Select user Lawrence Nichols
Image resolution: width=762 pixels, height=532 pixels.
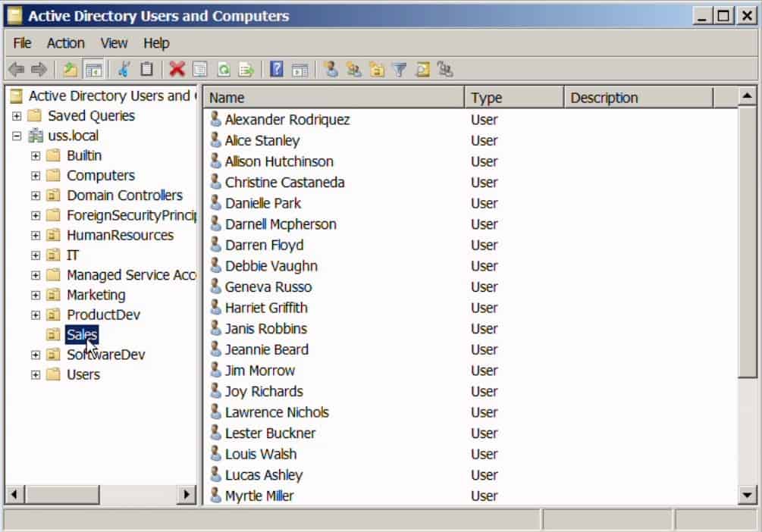point(277,412)
